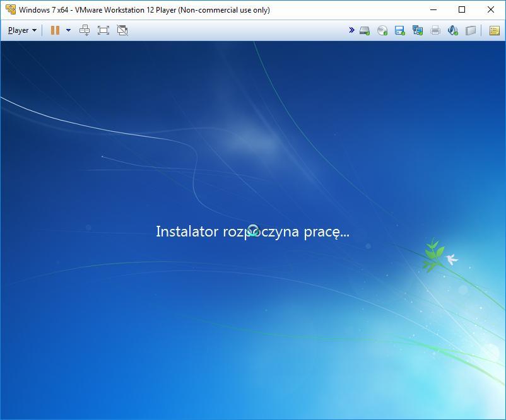Switch to Unity mode
506x420 pixels.
pos(122,30)
